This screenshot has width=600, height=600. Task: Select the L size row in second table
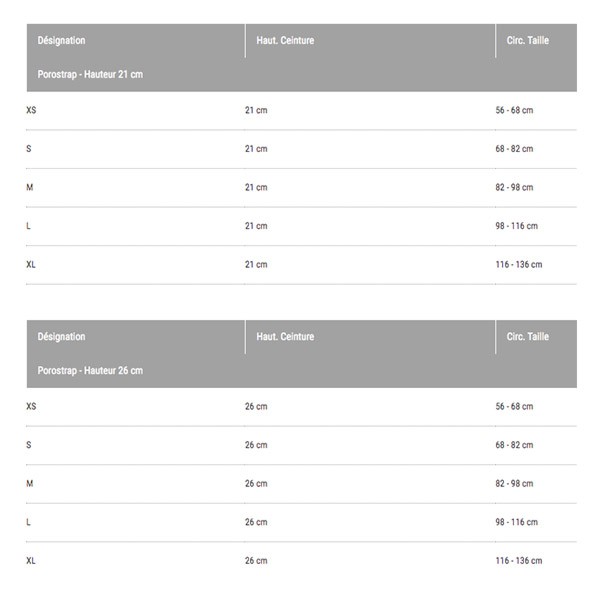pyautogui.click(x=302, y=522)
